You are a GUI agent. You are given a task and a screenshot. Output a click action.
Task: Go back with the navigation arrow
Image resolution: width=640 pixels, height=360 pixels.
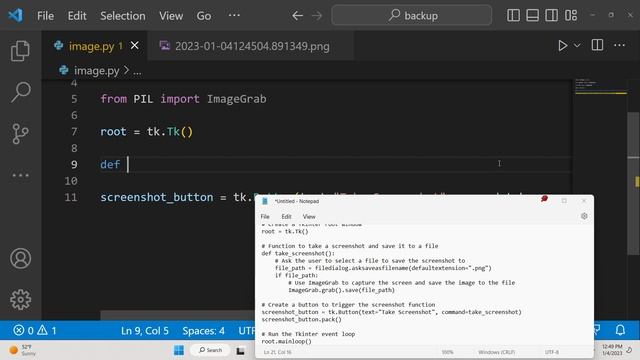coord(298,16)
